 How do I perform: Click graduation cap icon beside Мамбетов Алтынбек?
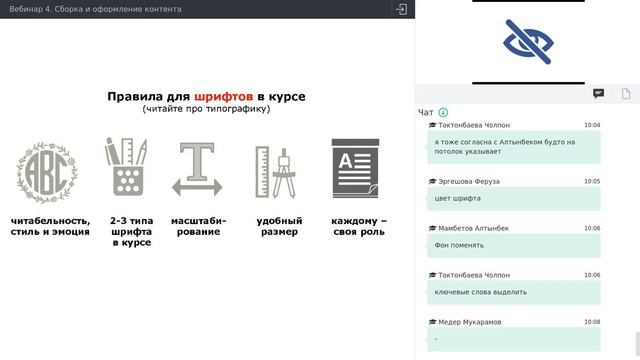(x=433, y=228)
